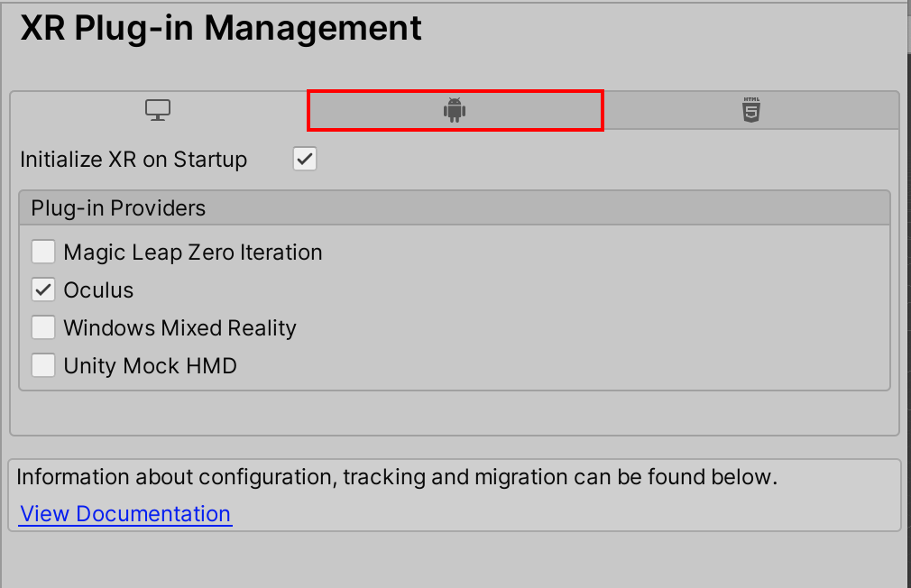
Task: Select the Android platform tab icon
Action: tap(454, 111)
